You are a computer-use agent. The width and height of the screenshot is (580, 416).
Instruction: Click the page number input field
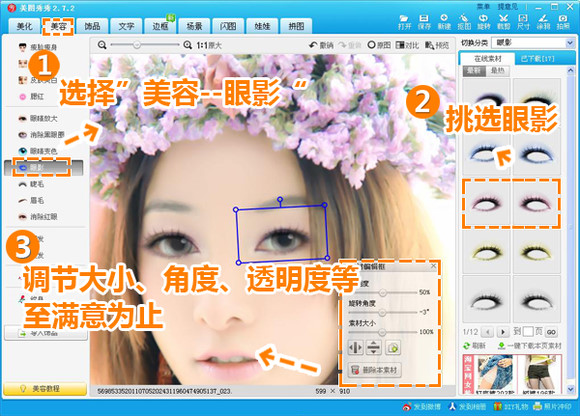pyautogui.click(x=527, y=331)
